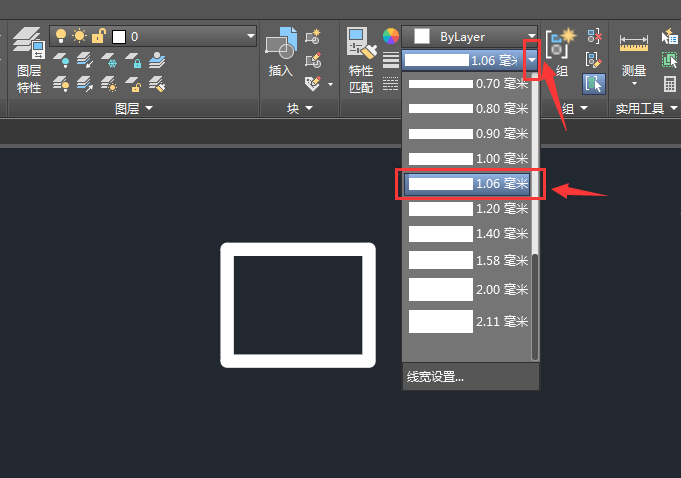
Task: Click the Group Edit pencil icon
Action: tap(594, 60)
